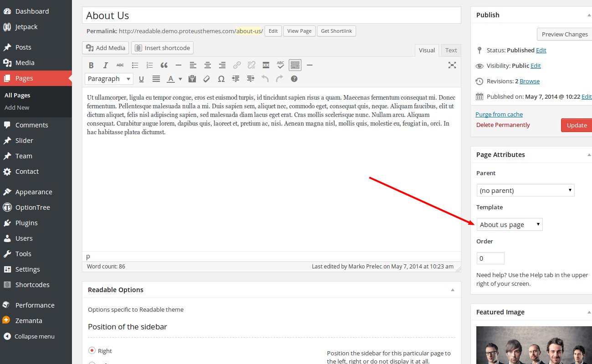The width and height of the screenshot is (592, 364).
Task: Collapse the admin sidebar menu
Action: pos(29,337)
